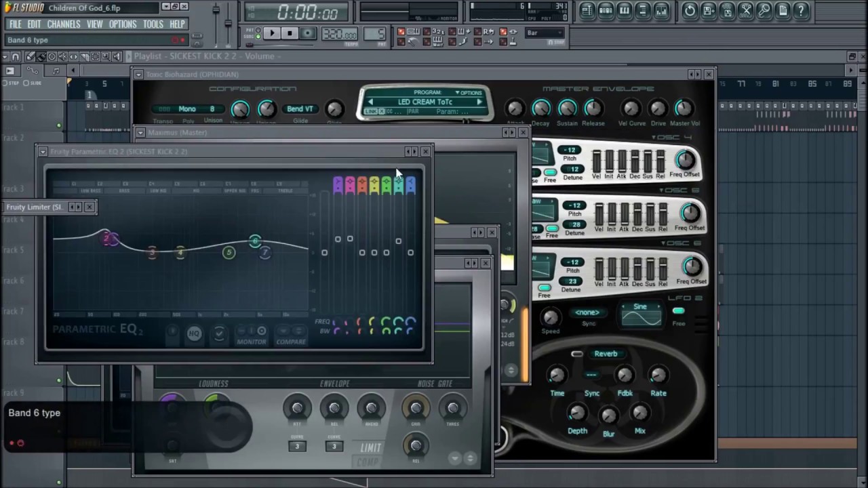Arm the Record transport button
The image size is (868, 488).
coord(307,33)
